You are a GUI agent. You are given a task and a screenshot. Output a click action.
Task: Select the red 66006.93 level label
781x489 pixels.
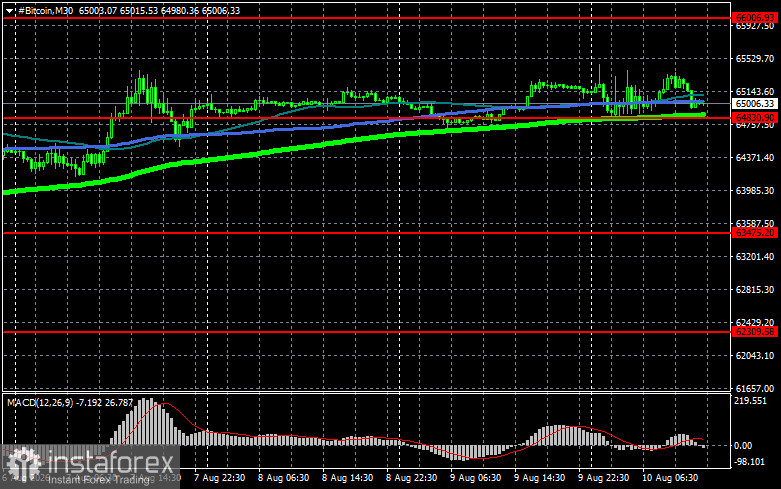(755, 17)
